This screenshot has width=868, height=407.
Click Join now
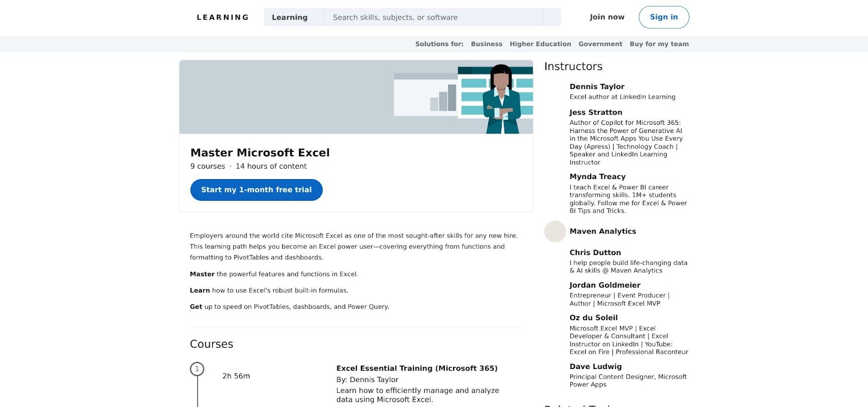pos(607,17)
